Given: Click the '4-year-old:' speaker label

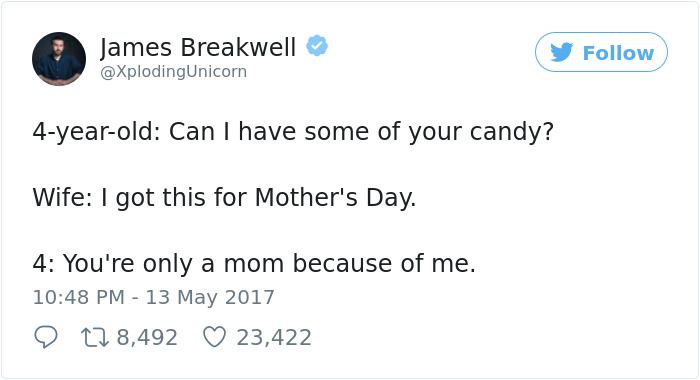Looking at the screenshot, I should (x=96, y=132).
